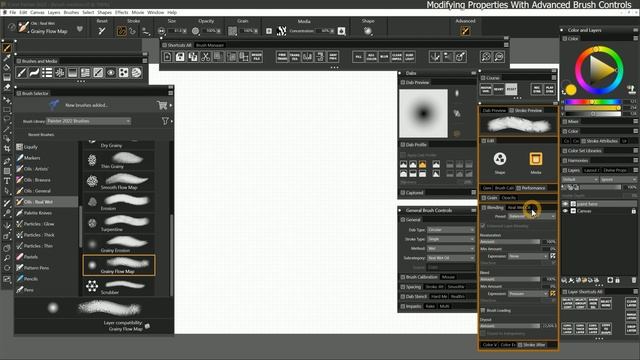Image resolution: width=640 pixels, height=360 pixels.
Task: Click the zoom in magnifier shortcut icon
Action: pyautogui.click(x=486, y=57)
